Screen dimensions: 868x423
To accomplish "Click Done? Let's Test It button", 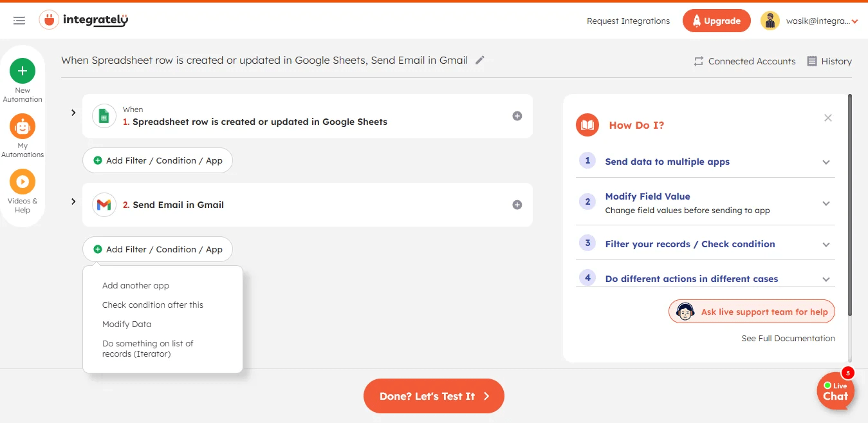I will [x=434, y=396].
